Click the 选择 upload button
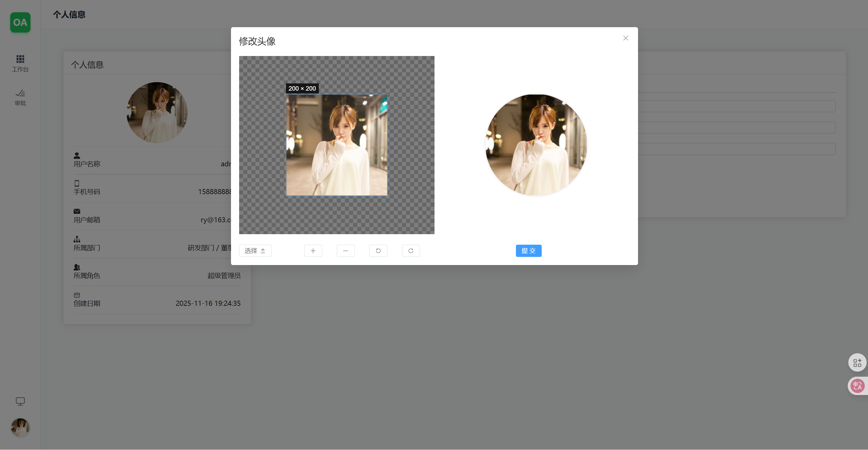Viewport: 868px width, 450px height. [255, 251]
